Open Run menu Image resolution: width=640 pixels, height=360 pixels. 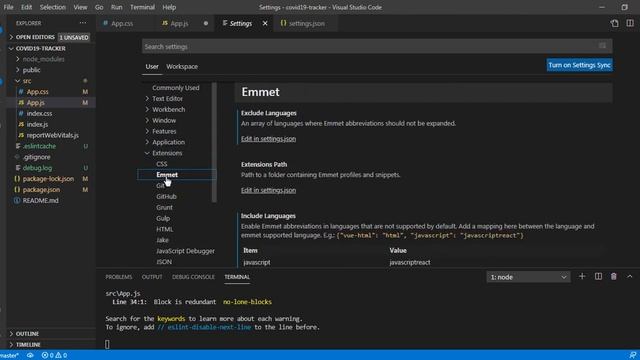pos(116,7)
